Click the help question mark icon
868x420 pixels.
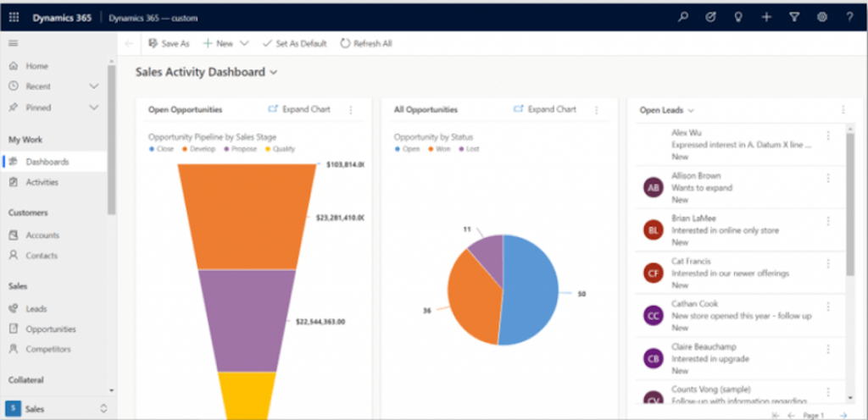click(849, 17)
